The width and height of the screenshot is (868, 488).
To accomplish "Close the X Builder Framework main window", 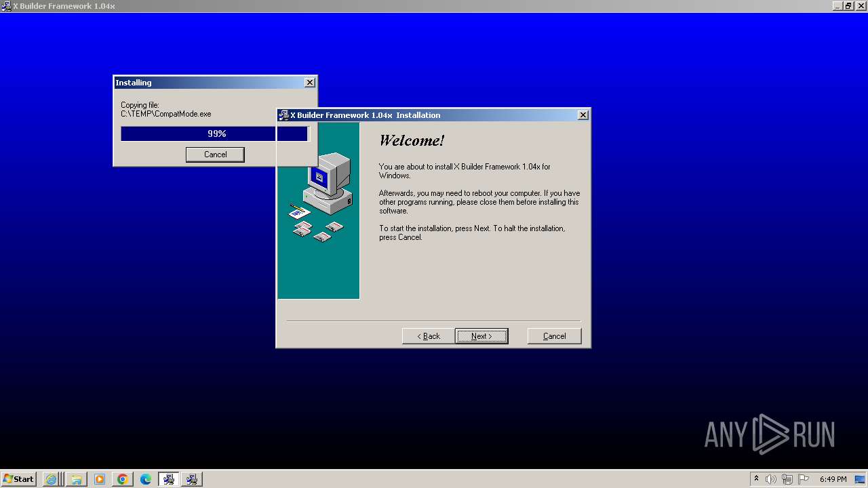I will tap(860, 6).
